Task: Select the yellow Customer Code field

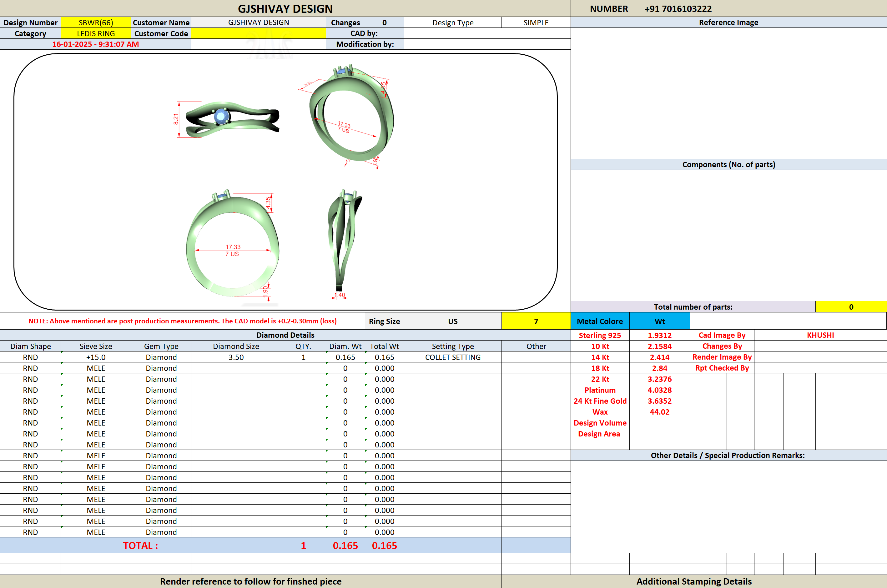Action: (258, 33)
